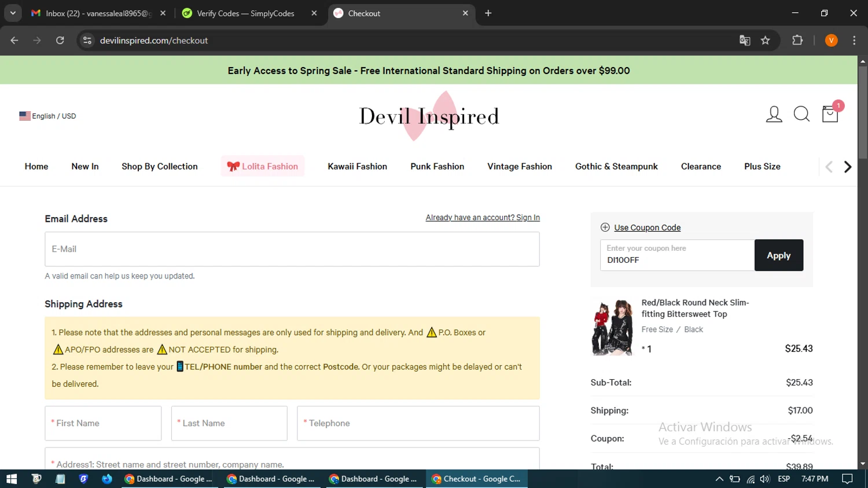Switch to the Inbox Gmail tab
The image size is (868, 488).
[98, 13]
